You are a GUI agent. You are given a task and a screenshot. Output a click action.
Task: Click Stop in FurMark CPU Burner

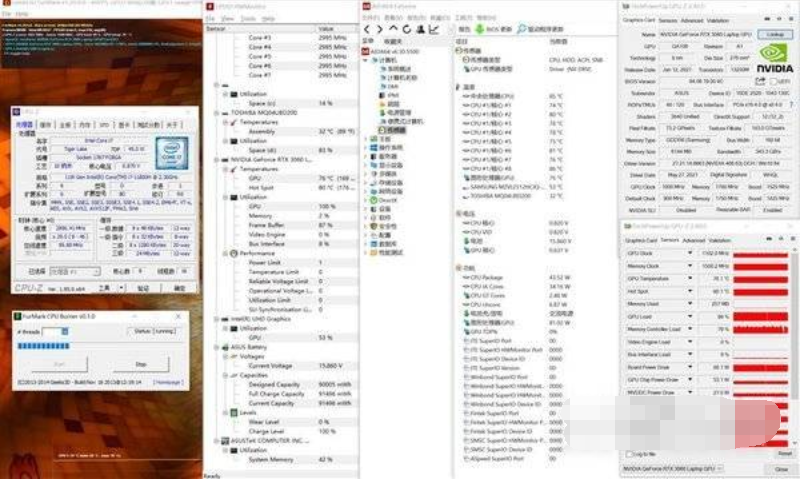pos(141,364)
